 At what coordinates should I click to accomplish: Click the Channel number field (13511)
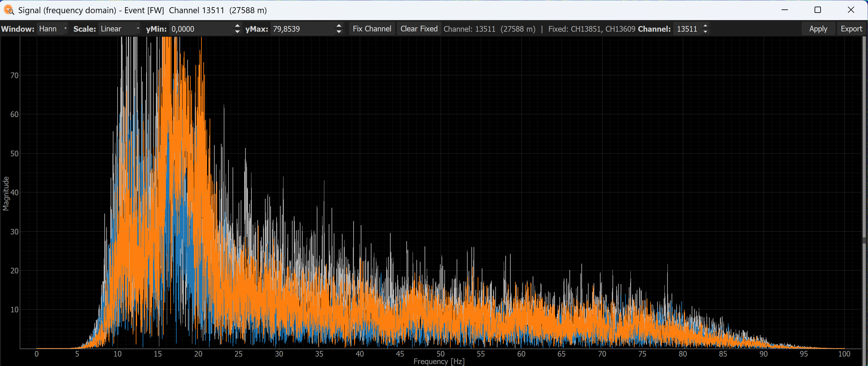687,29
